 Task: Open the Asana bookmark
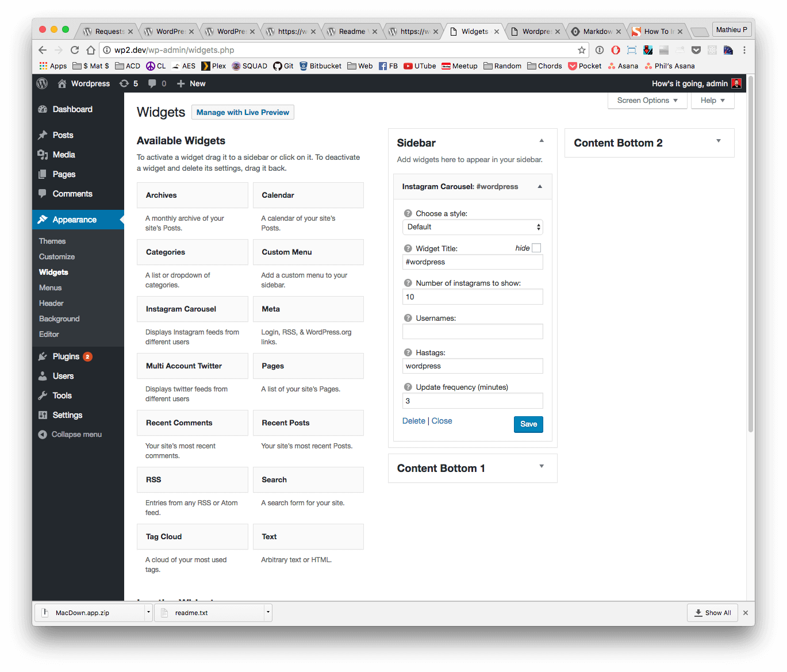623,66
